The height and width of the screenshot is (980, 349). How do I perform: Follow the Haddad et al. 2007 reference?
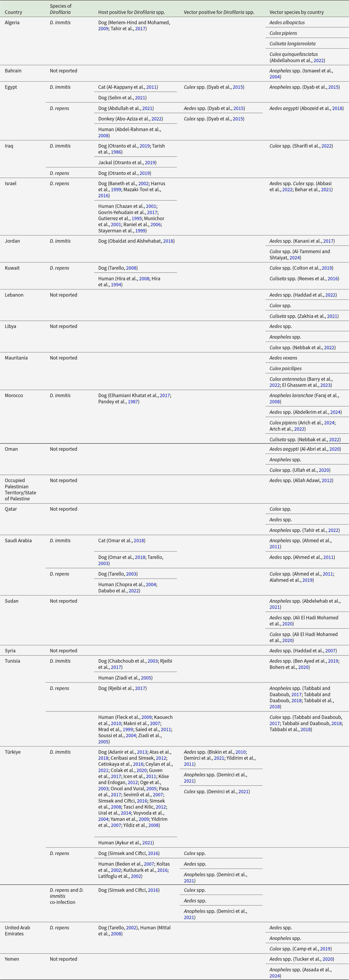[330, 651]
